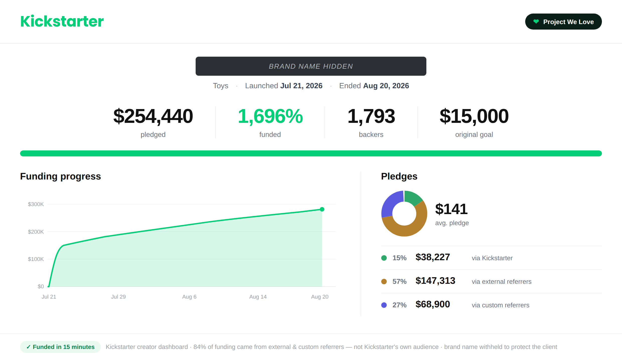The height and width of the screenshot is (364, 622).
Task: Click the Kickstarter logo
Action: (62, 21)
